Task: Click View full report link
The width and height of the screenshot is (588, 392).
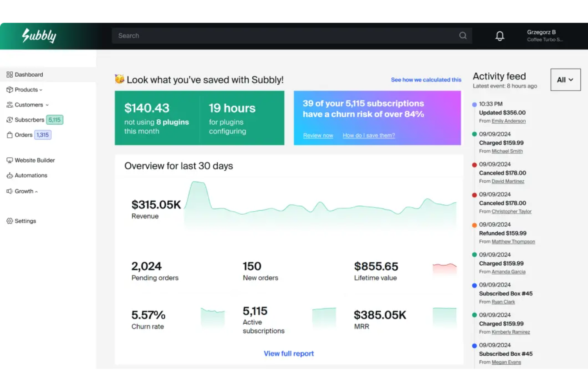Action: click(289, 353)
